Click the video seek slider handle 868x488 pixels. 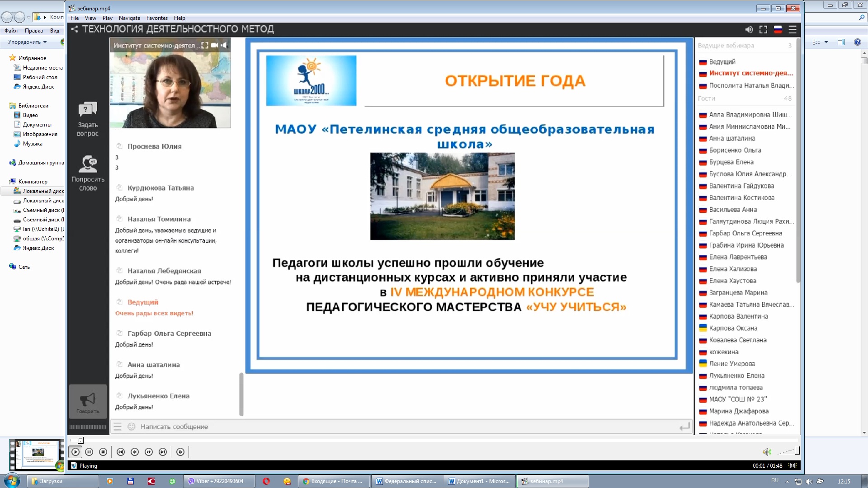click(x=80, y=440)
